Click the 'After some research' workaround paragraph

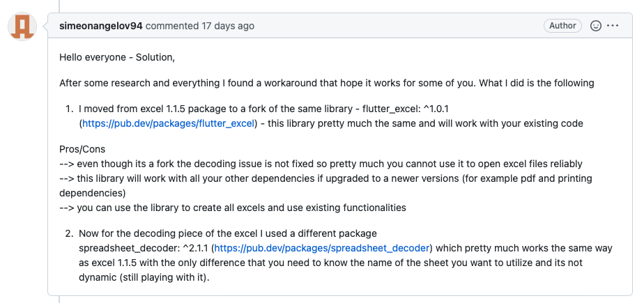pyautogui.click(x=326, y=83)
